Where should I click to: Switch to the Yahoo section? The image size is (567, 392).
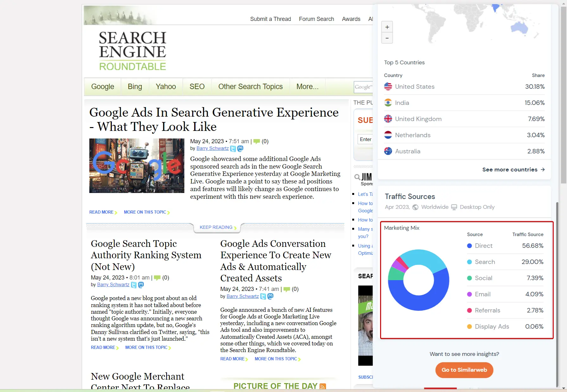pyautogui.click(x=166, y=87)
